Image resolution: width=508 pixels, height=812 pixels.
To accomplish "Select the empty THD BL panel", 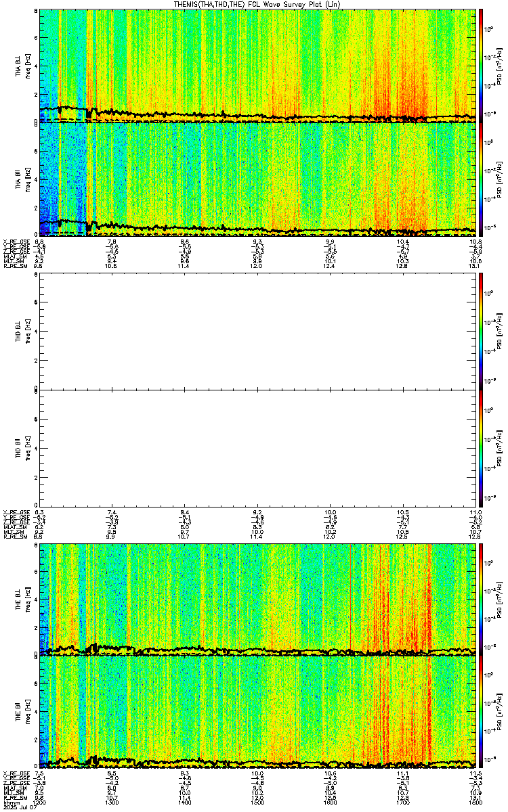I will coord(258,331).
